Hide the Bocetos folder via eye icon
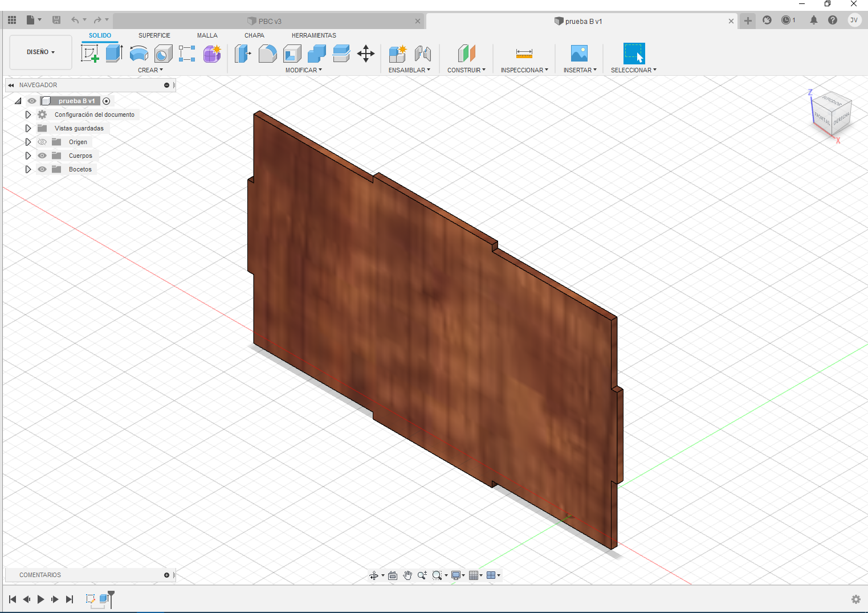 click(42, 169)
